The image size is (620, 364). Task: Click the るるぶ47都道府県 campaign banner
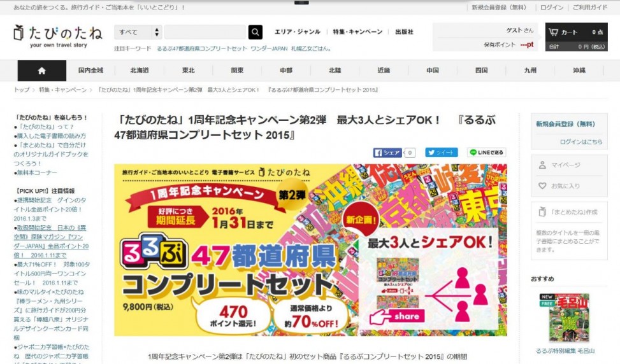310,250
